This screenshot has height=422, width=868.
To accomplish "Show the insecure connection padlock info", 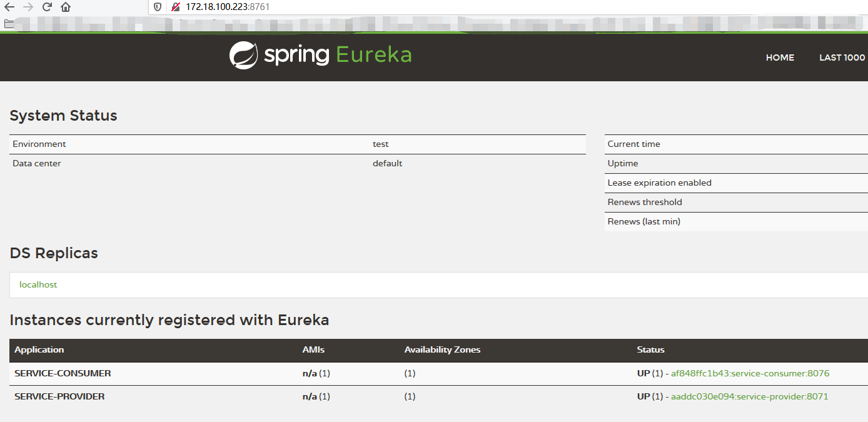I will pyautogui.click(x=176, y=7).
